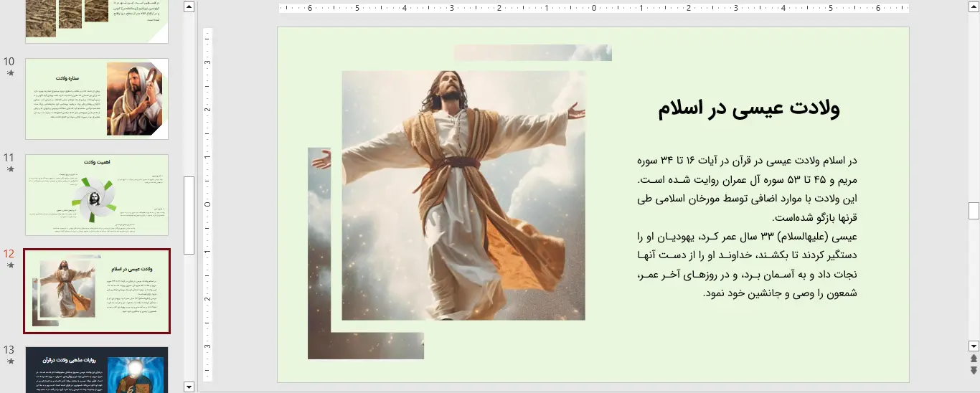Click the animation star under slide 12
The width and height of the screenshot is (980, 393).
10,265
